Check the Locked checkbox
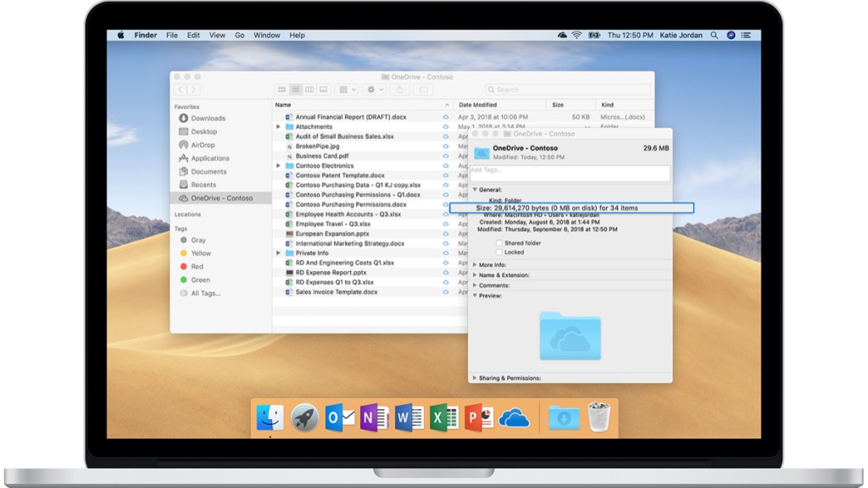Viewport: 868px width, 488px height. (x=498, y=252)
